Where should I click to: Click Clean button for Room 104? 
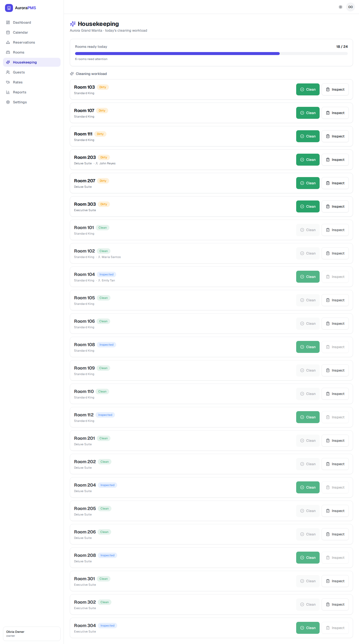click(308, 277)
